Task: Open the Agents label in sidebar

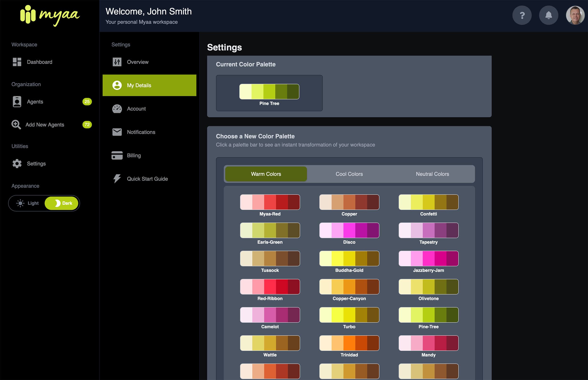Action: click(x=35, y=102)
